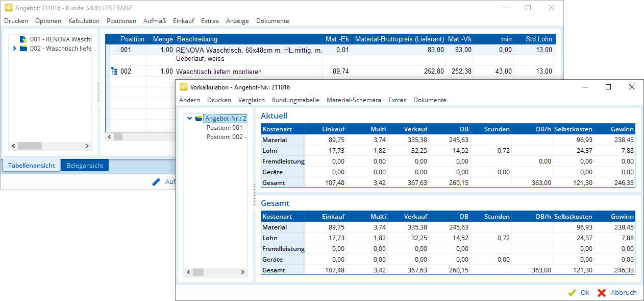Select Position: 001 in Vorkalkulation tree
The image size is (644, 301).
227,128
